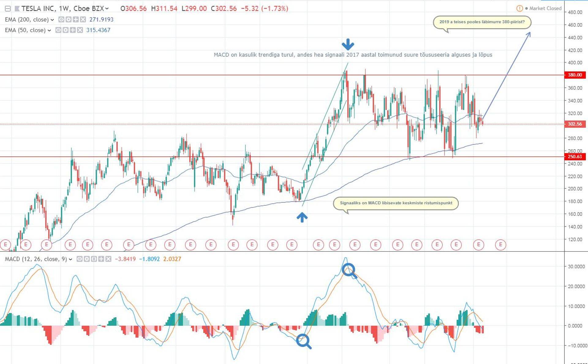The height and width of the screenshot is (364, 588).
Task: Click the Market Closed status label
Action: (x=545, y=9)
